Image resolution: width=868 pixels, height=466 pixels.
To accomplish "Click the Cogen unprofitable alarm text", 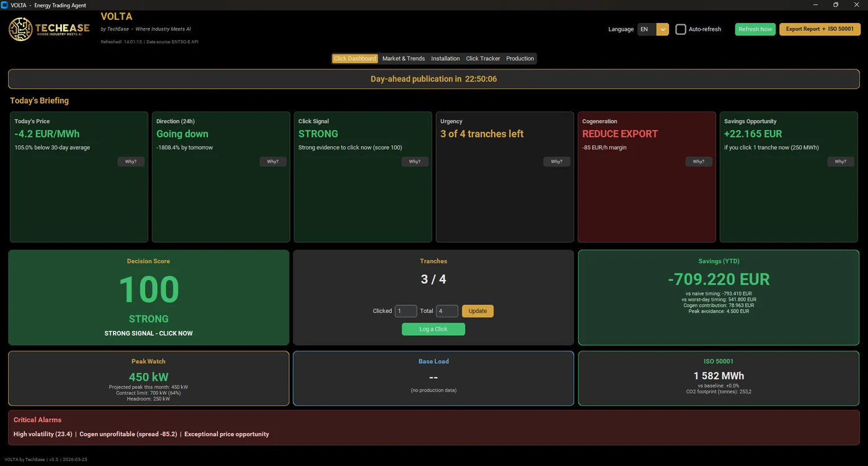I will (128, 434).
